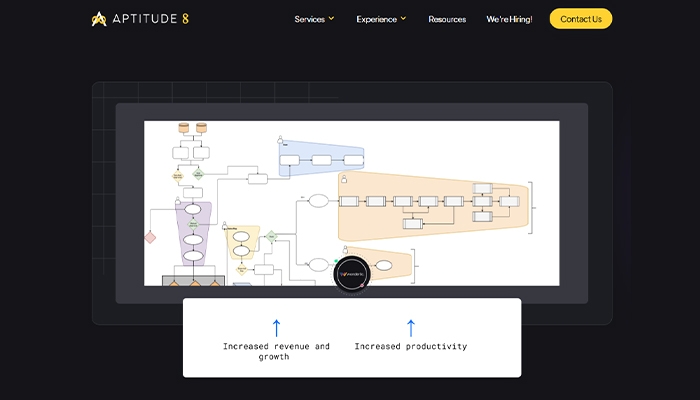The height and width of the screenshot is (400, 700).
Task: Click the arrow above Increased revenue and growth
Action: click(x=276, y=328)
